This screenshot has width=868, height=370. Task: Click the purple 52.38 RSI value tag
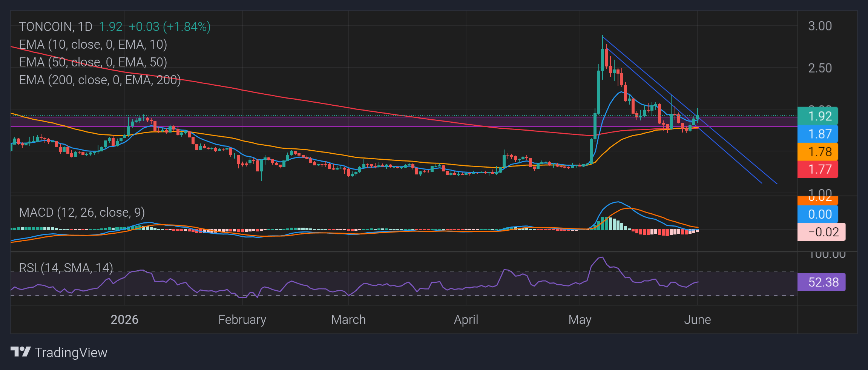pos(822,282)
